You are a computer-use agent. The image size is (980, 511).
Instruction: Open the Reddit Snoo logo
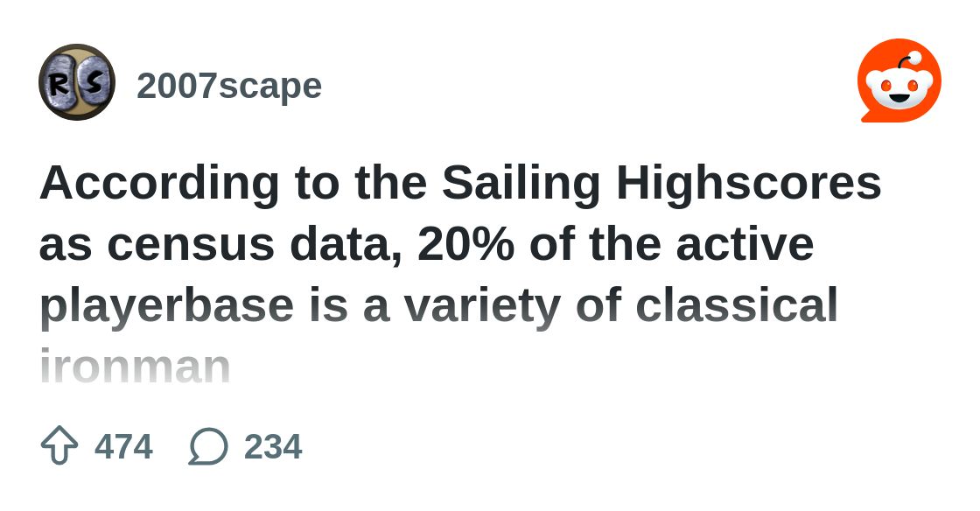point(899,80)
